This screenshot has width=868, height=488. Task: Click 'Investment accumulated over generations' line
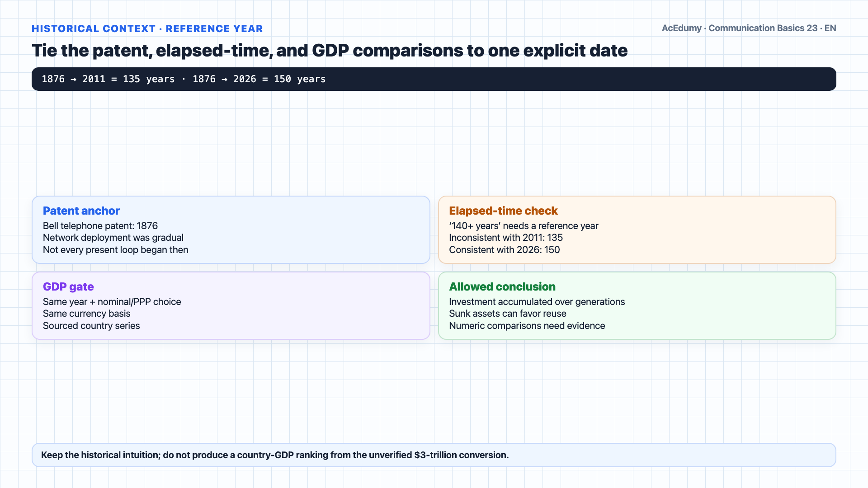coord(537,302)
